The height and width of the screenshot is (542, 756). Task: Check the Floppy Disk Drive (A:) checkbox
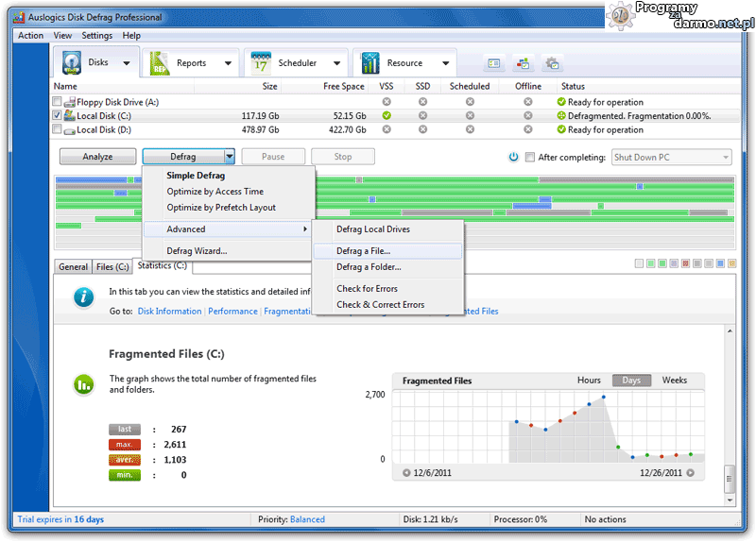[x=58, y=102]
